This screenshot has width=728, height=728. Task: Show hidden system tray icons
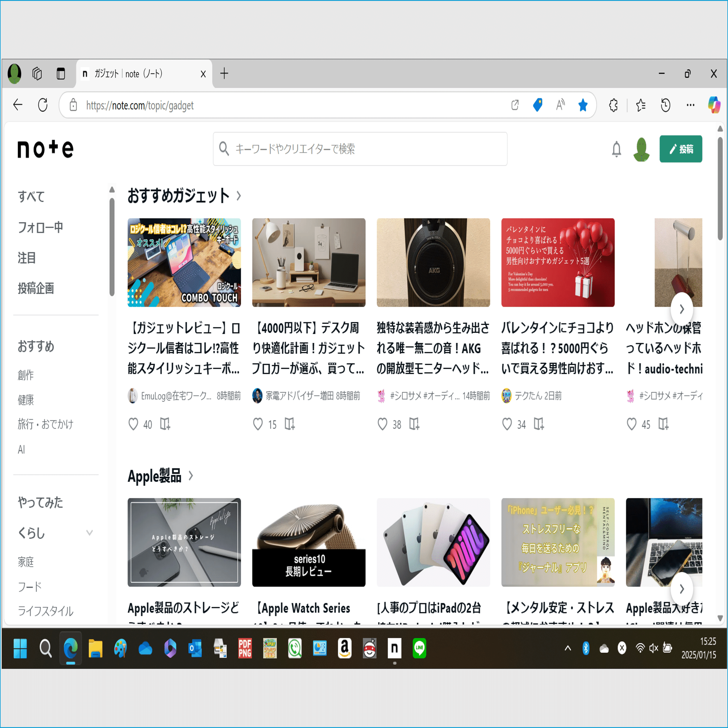tap(568, 649)
